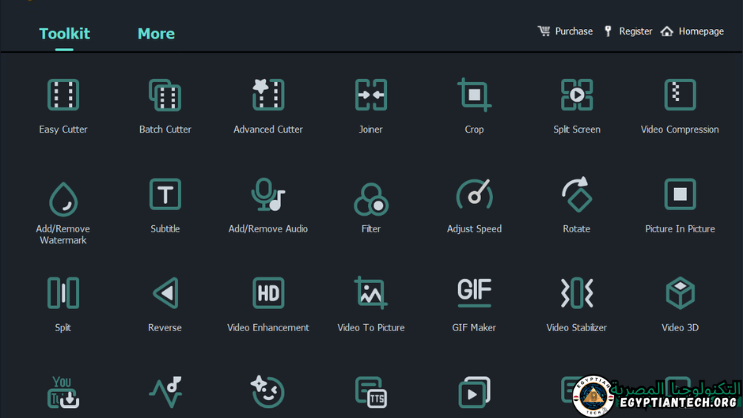Select the Subtitle tool

click(165, 196)
